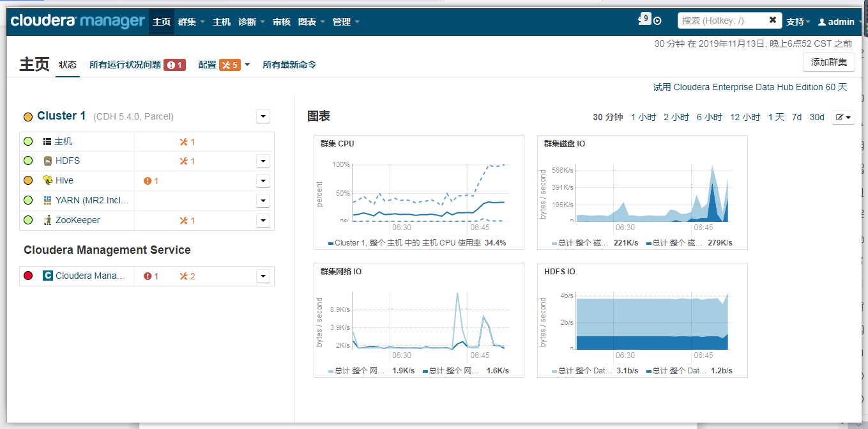Screen dimensions: 868x429
Task: Click the 添加群集 button
Action: [828, 62]
